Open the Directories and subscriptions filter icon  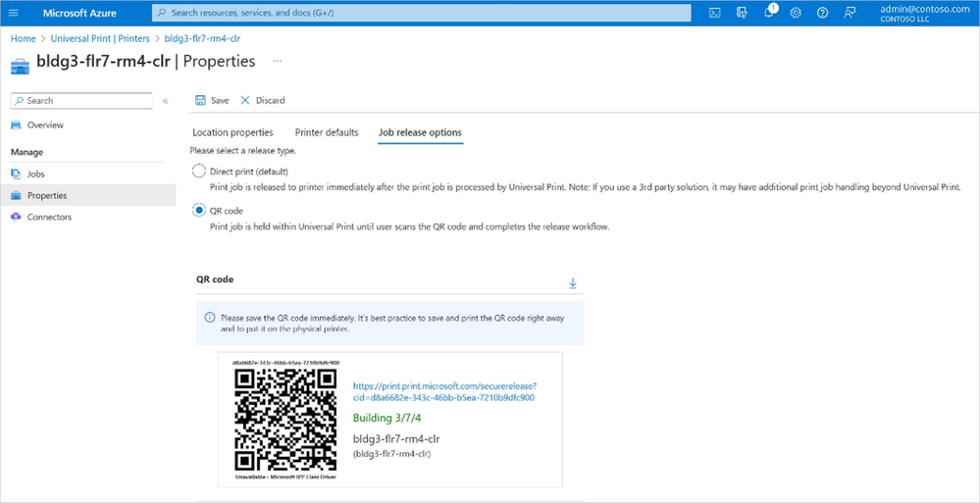pos(742,13)
